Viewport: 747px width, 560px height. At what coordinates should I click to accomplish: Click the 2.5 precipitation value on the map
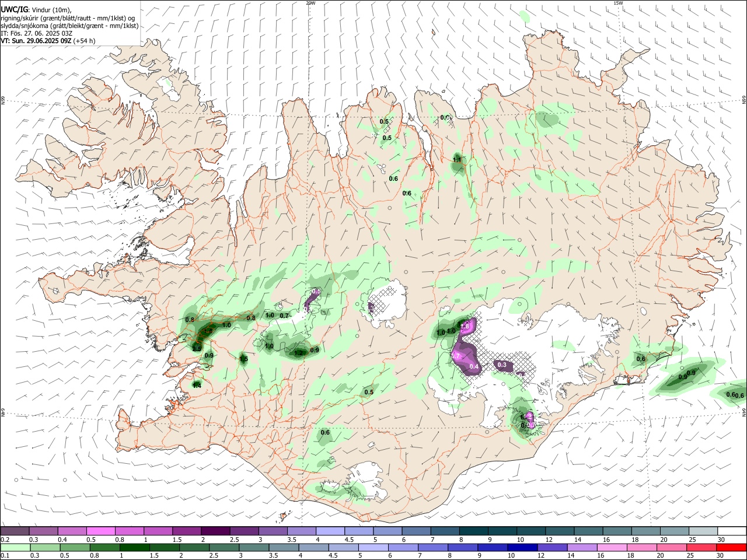click(x=197, y=348)
